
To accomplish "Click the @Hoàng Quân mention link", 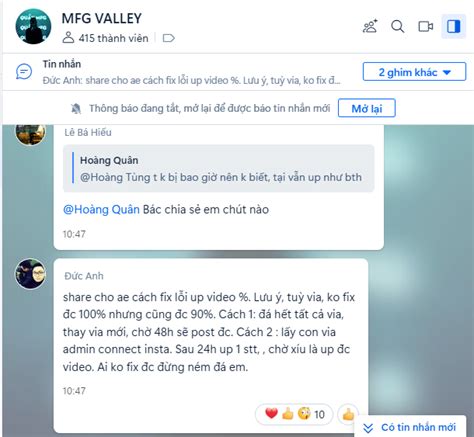I will pos(101,209).
